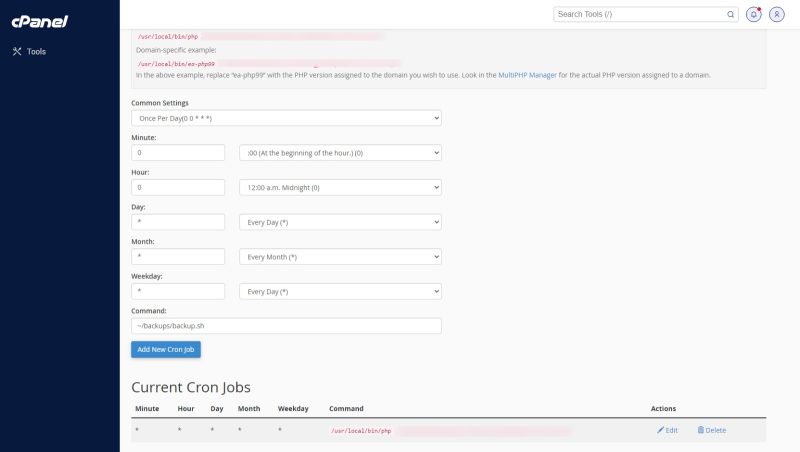Image resolution: width=800 pixels, height=452 pixels.
Task: Click the Delete trash icon for cron job
Action: pyautogui.click(x=701, y=430)
